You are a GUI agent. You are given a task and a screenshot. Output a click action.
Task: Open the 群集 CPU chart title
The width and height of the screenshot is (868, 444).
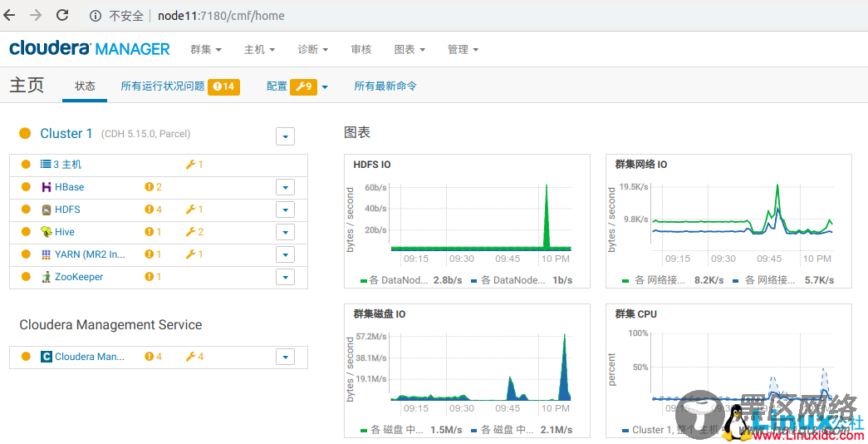636,314
